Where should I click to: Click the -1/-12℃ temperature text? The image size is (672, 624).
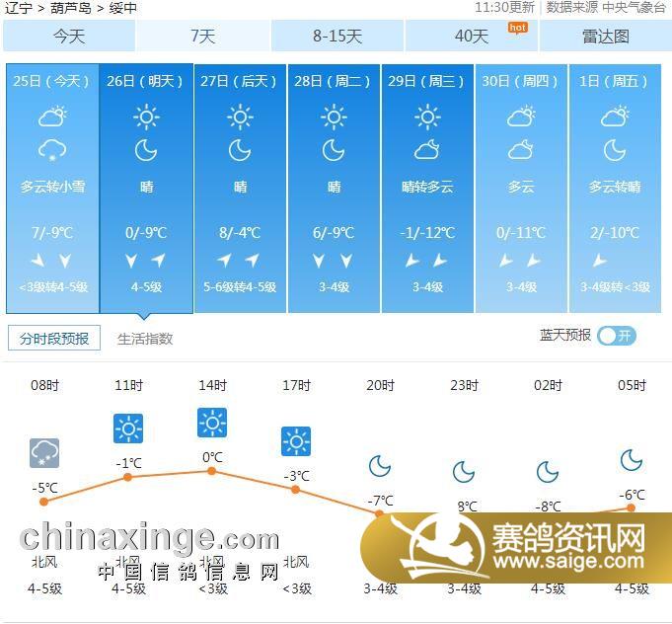pos(427,233)
